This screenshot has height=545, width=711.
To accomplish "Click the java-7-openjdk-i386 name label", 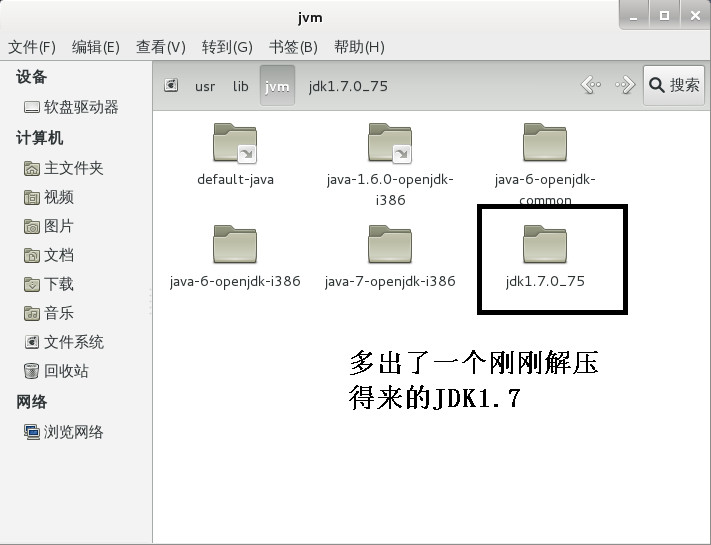I will pyautogui.click(x=390, y=282).
